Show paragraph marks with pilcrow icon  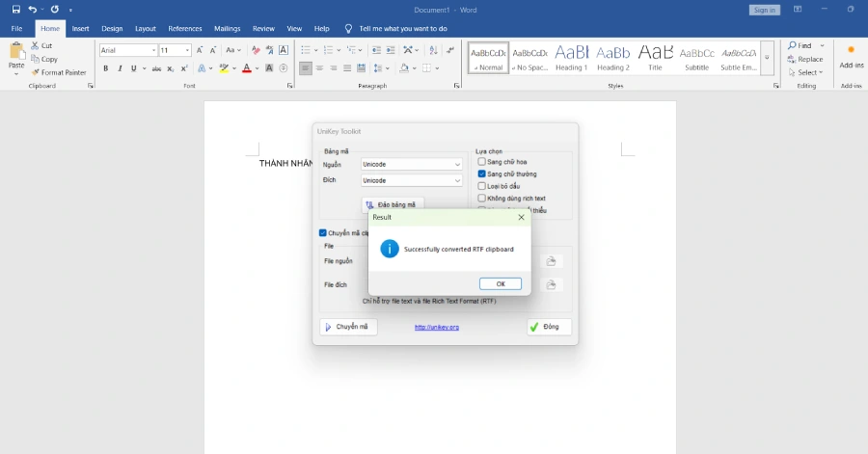[x=450, y=50]
